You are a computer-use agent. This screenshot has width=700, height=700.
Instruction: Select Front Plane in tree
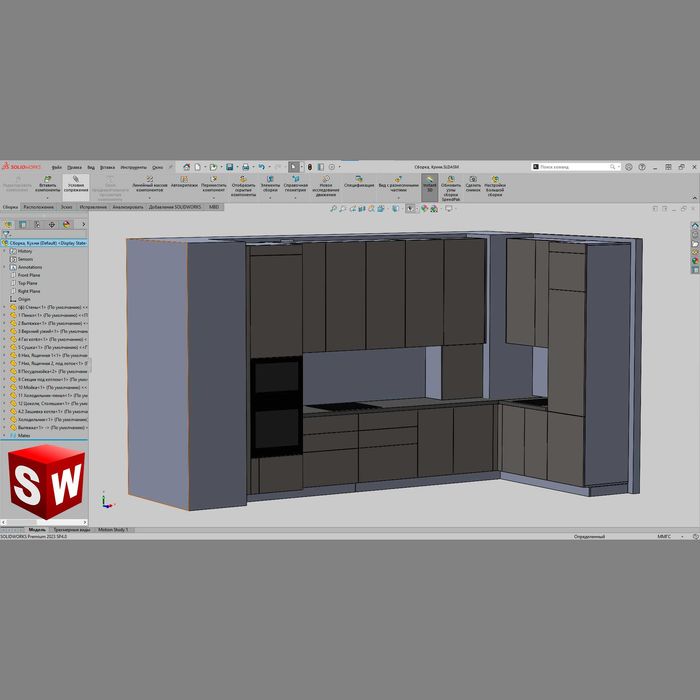29,275
